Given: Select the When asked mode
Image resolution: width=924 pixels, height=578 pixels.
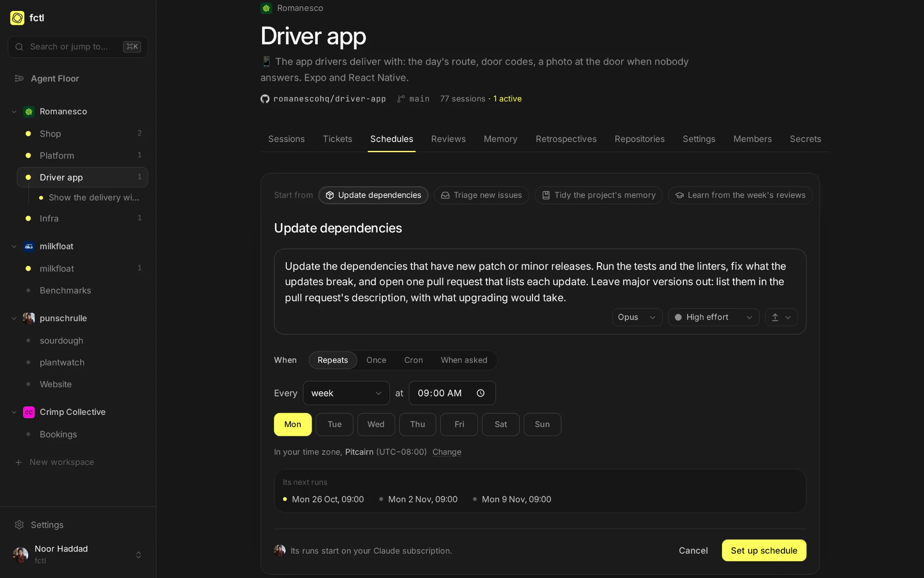Looking at the screenshot, I should 464,360.
